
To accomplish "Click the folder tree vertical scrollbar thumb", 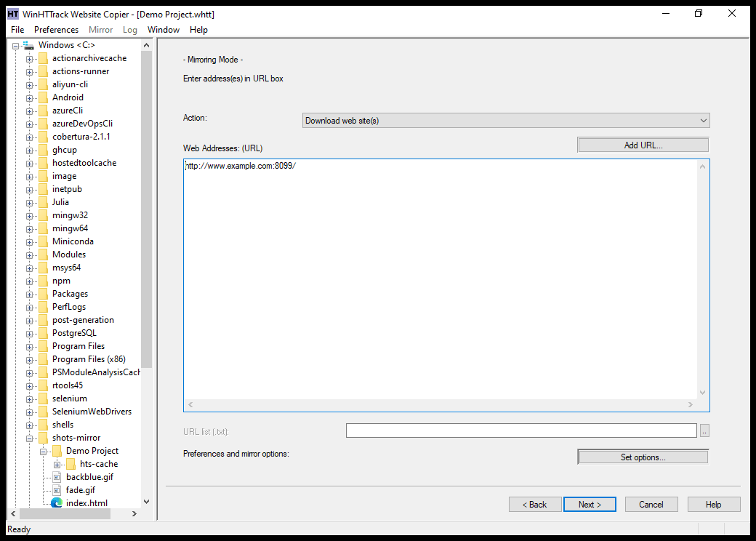I will click(x=147, y=209).
